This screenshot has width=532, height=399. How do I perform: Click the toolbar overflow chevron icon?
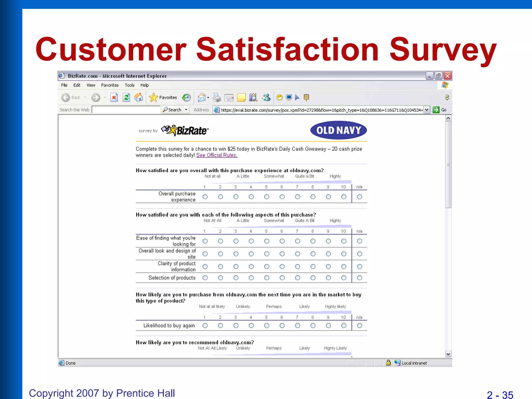coord(447,97)
